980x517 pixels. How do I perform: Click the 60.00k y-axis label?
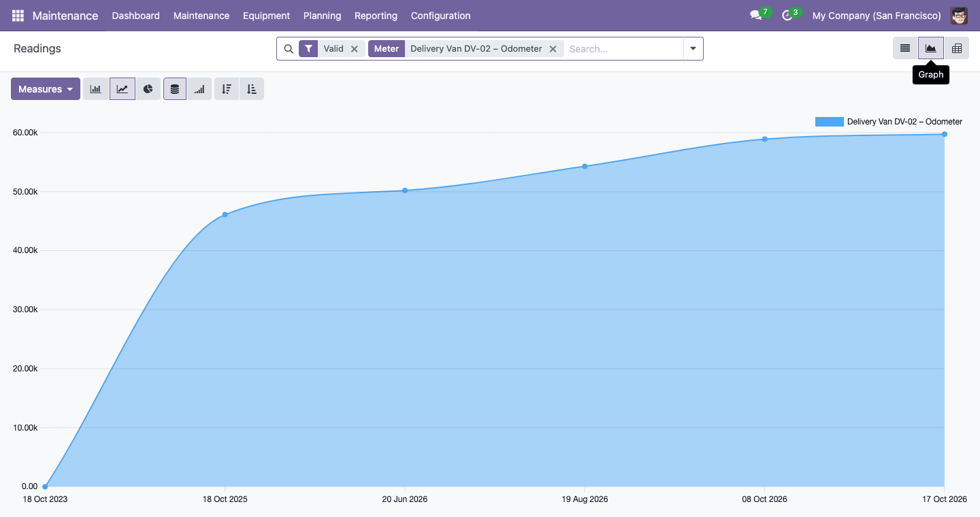(25, 133)
